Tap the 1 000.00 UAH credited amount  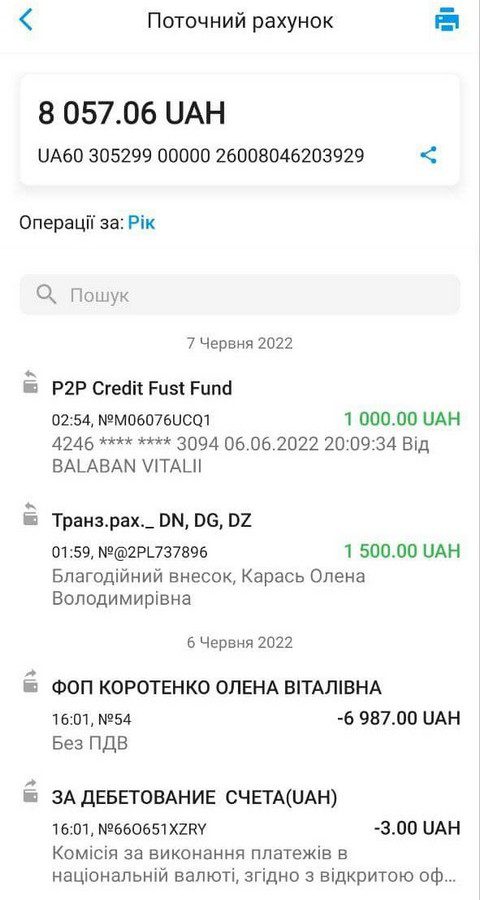[402, 419]
